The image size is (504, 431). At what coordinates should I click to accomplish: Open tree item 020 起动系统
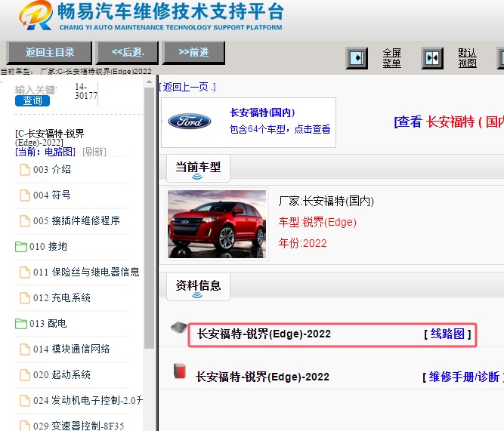pyautogui.click(x=62, y=374)
